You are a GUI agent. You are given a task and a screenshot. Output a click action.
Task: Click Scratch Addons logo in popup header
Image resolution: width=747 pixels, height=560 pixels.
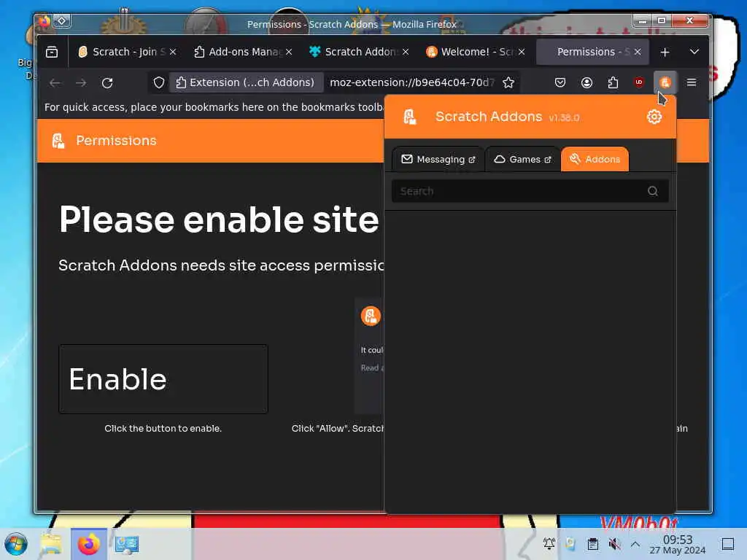pyautogui.click(x=409, y=117)
